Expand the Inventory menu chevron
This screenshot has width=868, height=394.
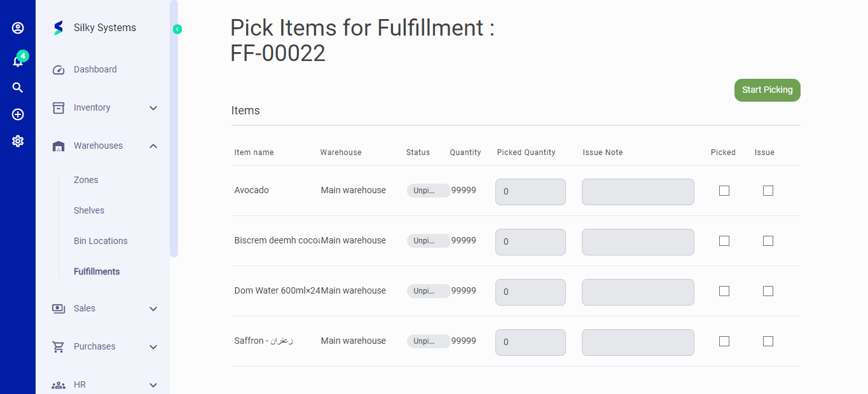(153, 108)
